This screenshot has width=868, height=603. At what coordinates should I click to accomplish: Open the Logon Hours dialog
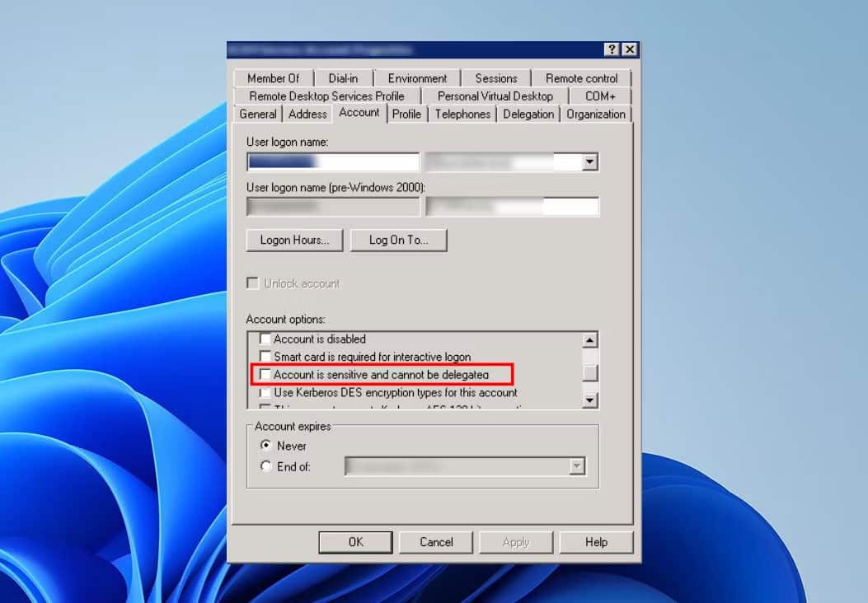pyautogui.click(x=294, y=240)
